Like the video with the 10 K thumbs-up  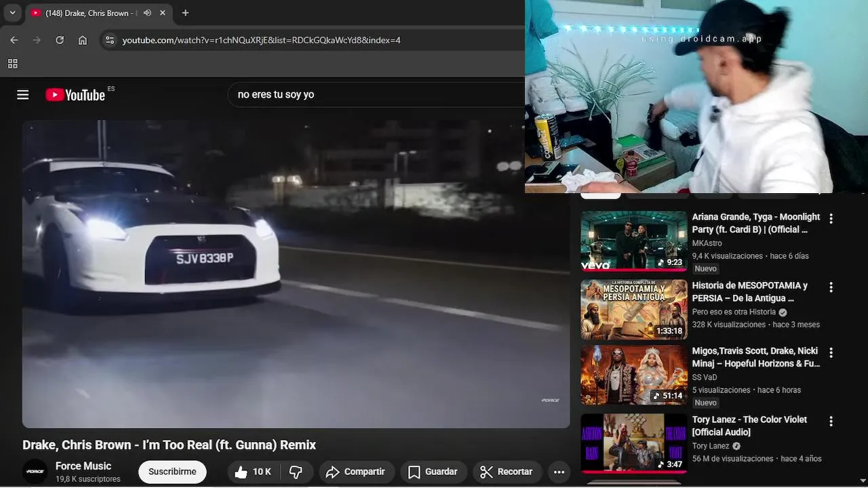253,472
